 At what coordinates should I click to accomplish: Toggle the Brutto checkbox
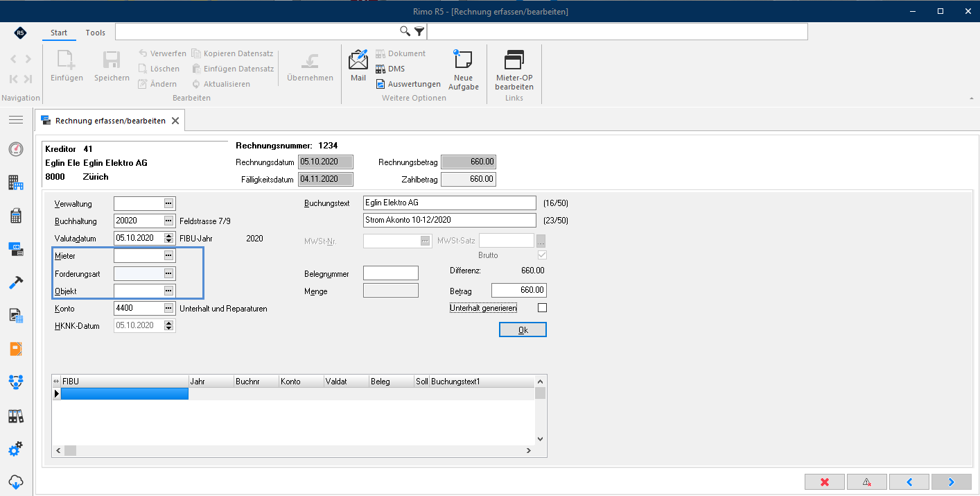click(542, 255)
